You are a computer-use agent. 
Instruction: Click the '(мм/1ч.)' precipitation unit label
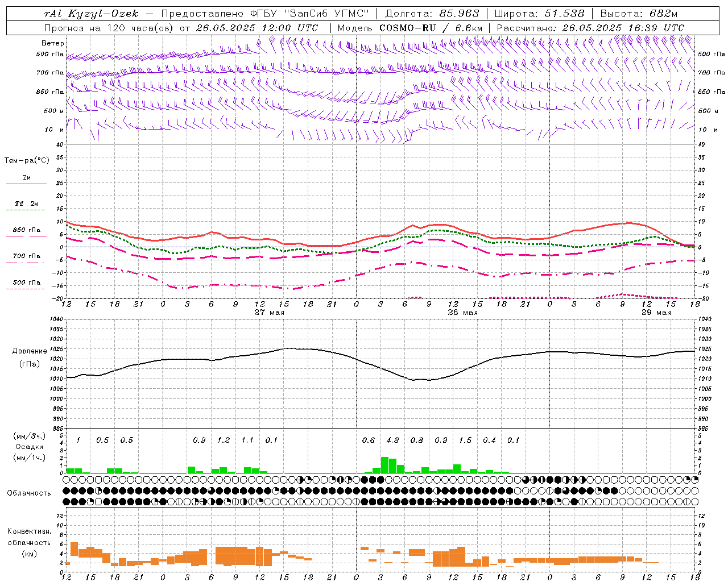(x=29, y=458)
